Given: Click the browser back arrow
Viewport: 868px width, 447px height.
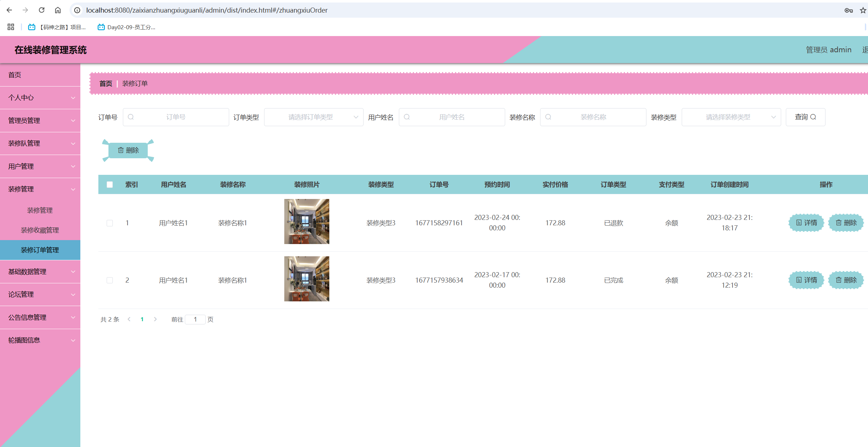Looking at the screenshot, I should pos(9,10).
